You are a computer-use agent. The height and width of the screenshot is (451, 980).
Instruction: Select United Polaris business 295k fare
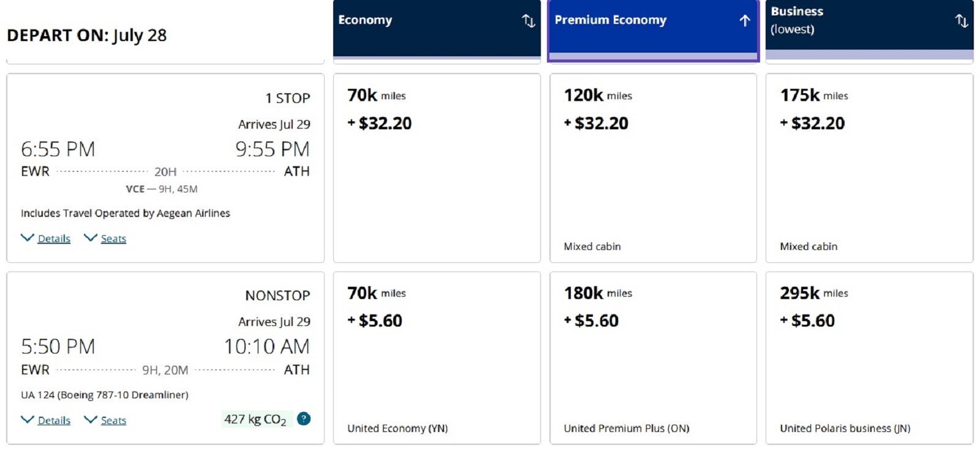coord(869,358)
